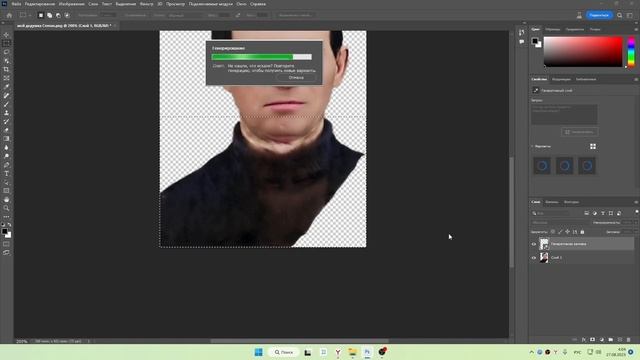Open the Layers panel options menu

point(636,202)
